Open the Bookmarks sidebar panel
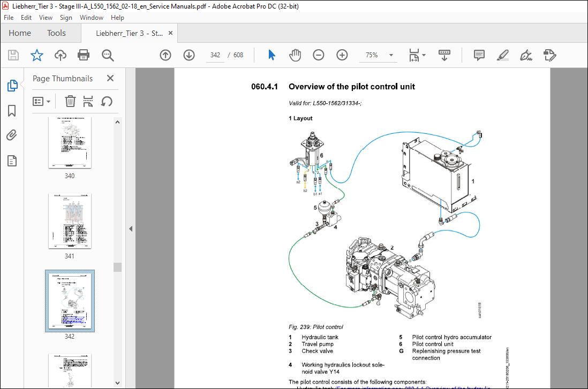Screen dimensions: 588x389 (12, 111)
